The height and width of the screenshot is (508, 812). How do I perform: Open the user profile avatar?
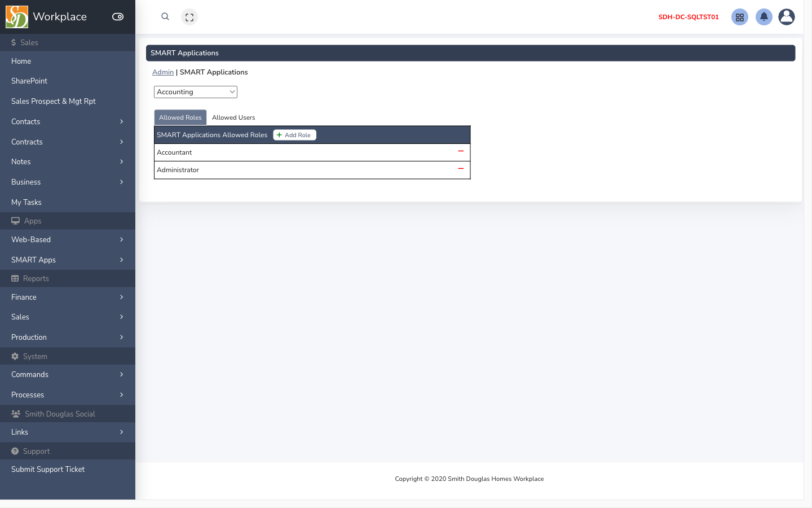click(787, 17)
